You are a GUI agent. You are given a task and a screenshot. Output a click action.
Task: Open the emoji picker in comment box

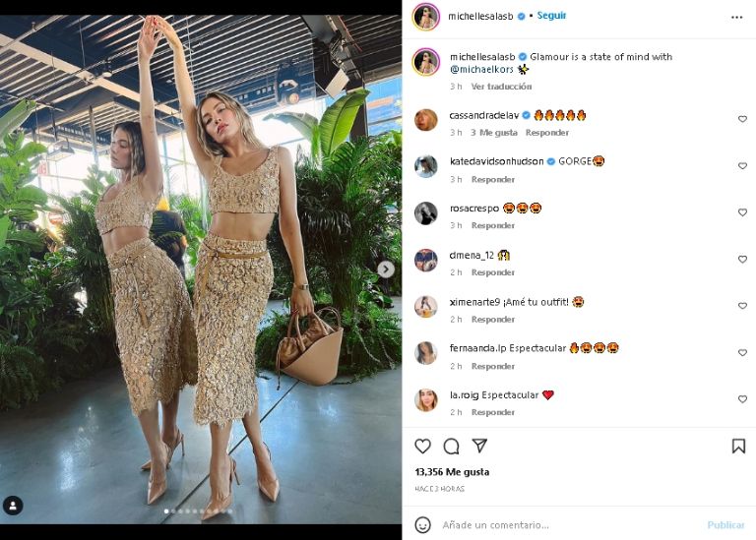click(422, 524)
